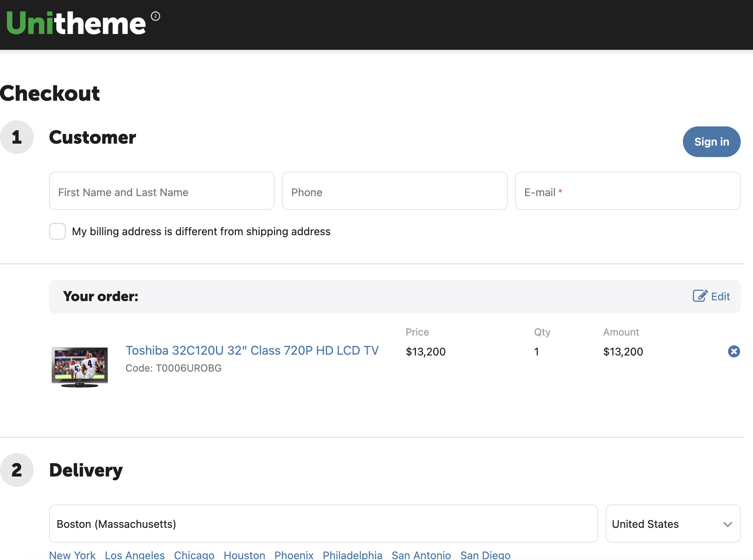Focus the First Name and Last Name field
The image size is (753, 560).
point(162,191)
